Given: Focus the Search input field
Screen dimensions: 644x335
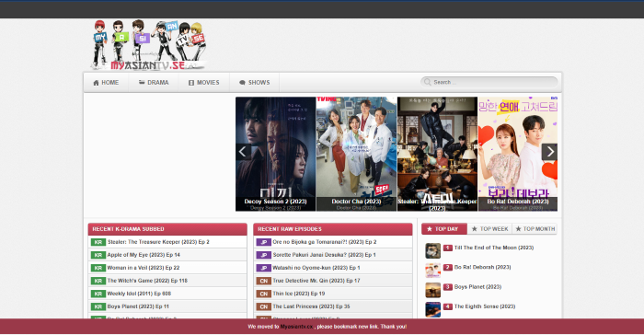Looking at the screenshot, I should (x=489, y=82).
